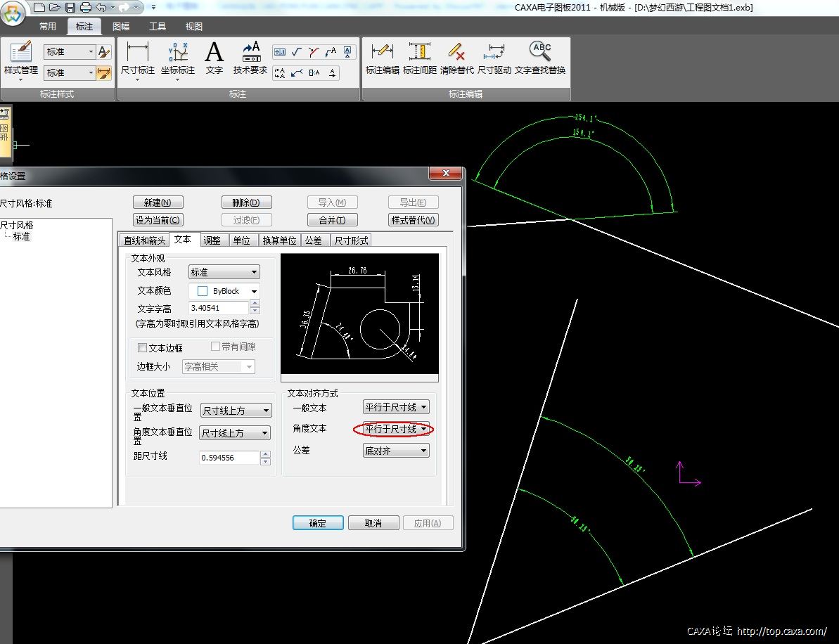Viewport: 839px width, 644px height.
Task: Click the surface roughness symbol icon
Action: pos(297,52)
